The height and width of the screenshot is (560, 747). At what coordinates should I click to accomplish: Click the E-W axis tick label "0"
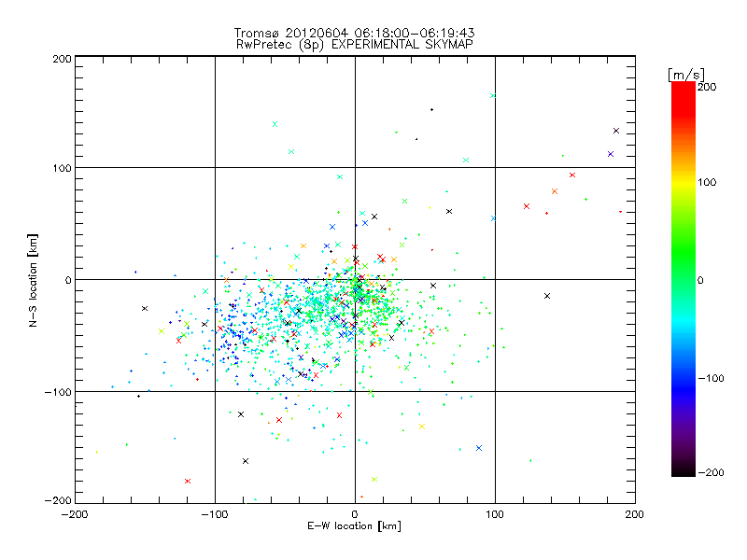tap(355, 514)
